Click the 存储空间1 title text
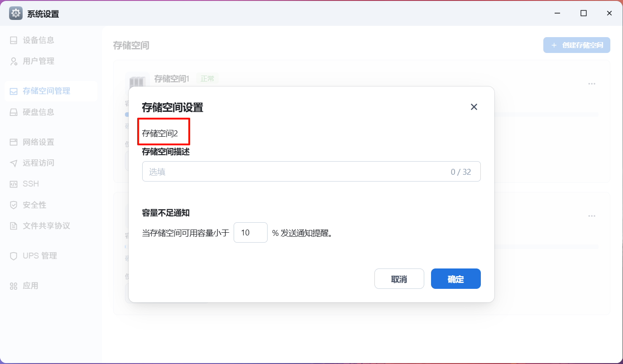The height and width of the screenshot is (364, 623). point(172,79)
